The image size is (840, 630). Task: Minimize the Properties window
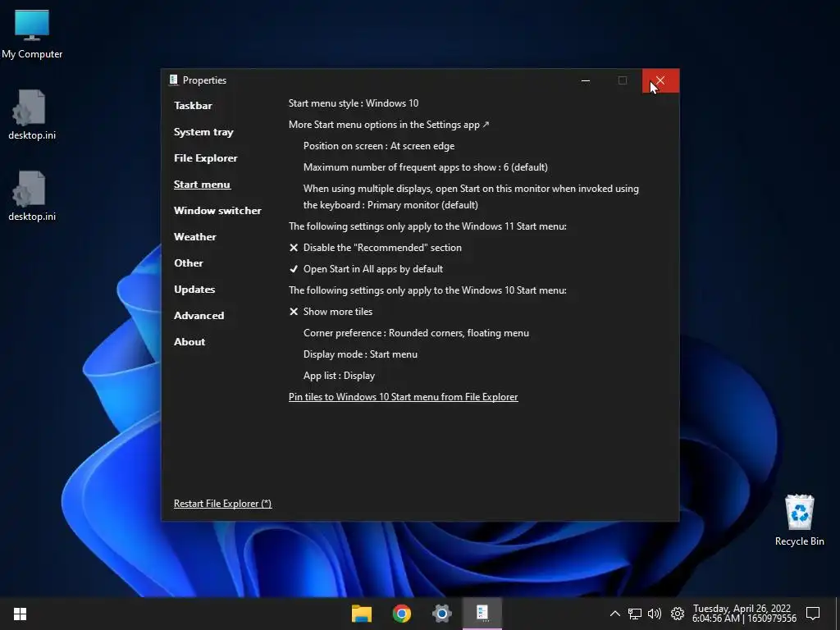[586, 81]
